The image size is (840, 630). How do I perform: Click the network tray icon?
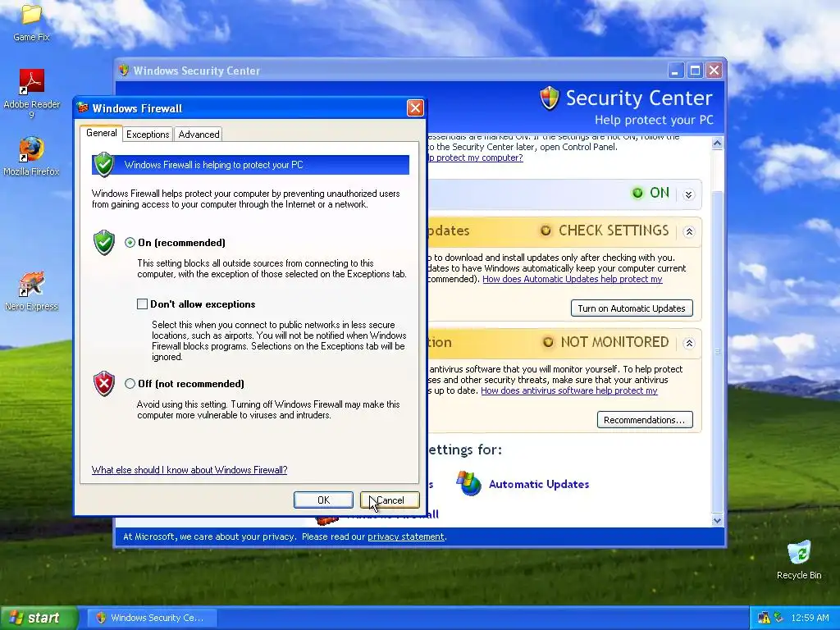(x=764, y=618)
